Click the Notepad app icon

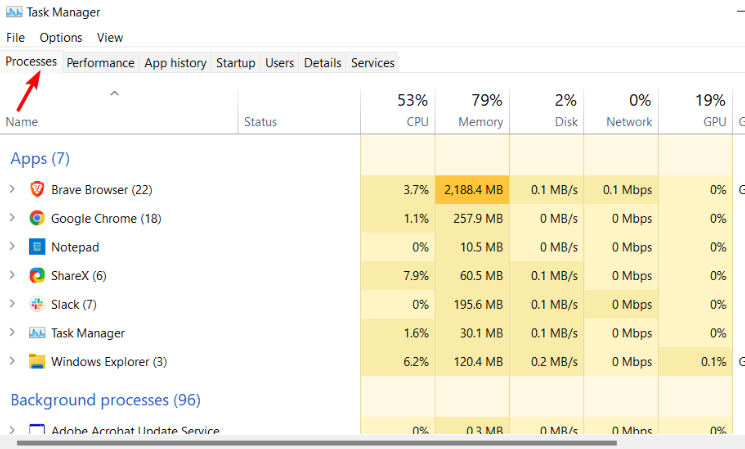(37, 247)
